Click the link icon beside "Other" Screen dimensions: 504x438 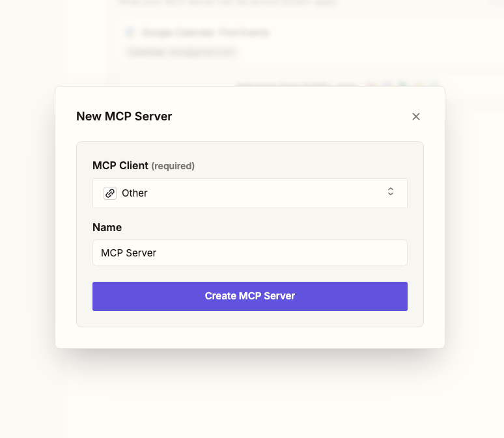[x=110, y=193]
